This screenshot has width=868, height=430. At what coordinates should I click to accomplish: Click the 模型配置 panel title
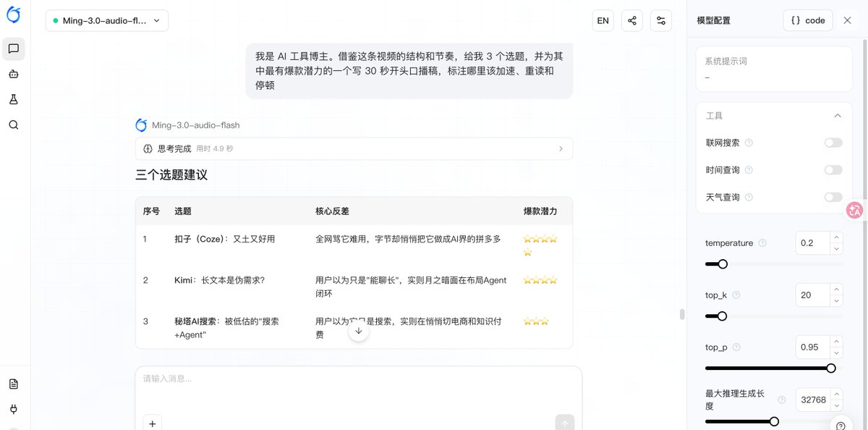(713, 20)
